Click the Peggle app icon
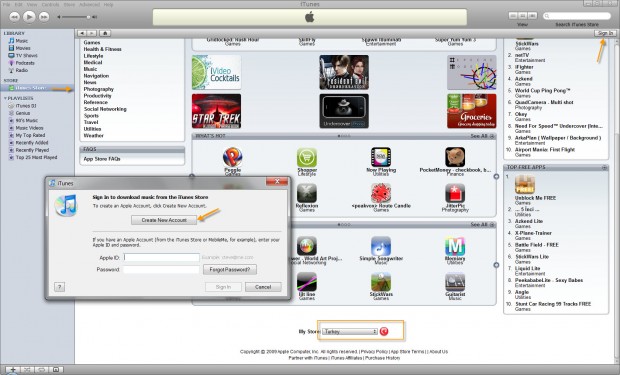 232,157
